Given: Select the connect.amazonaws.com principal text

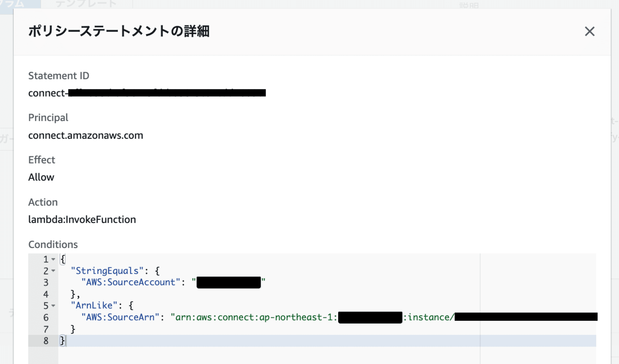Looking at the screenshot, I should [x=86, y=135].
